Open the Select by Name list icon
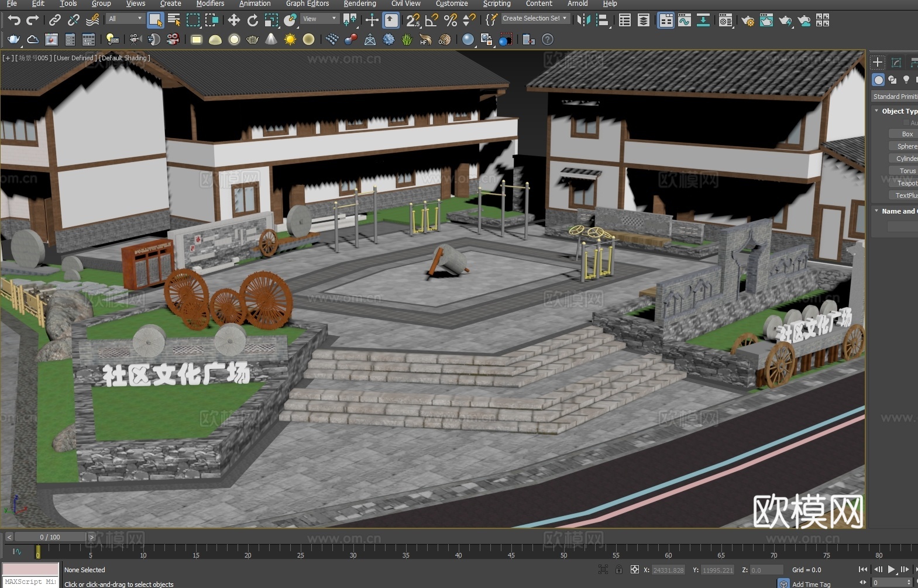Viewport: 918px width, 588px height. pos(174,20)
